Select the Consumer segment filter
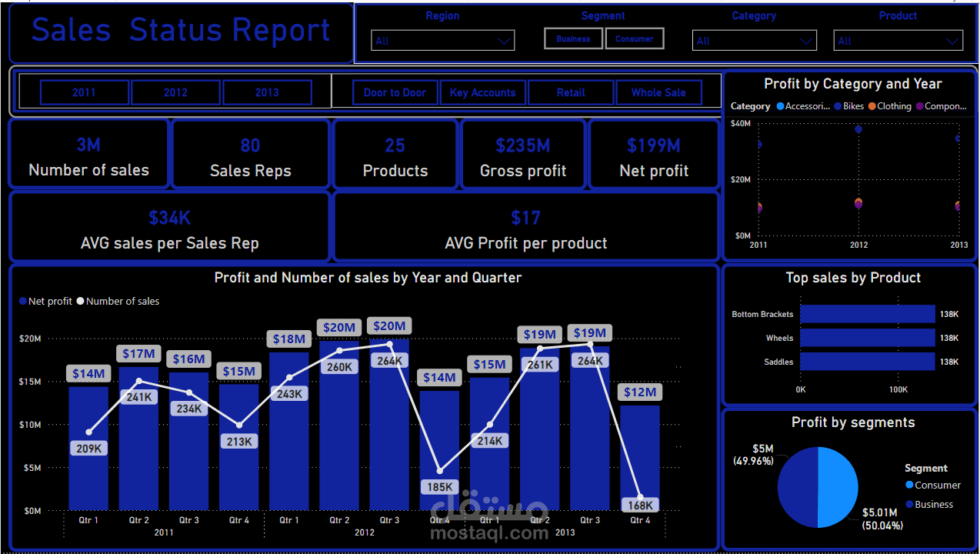The height and width of the screenshot is (554, 980). tap(635, 37)
